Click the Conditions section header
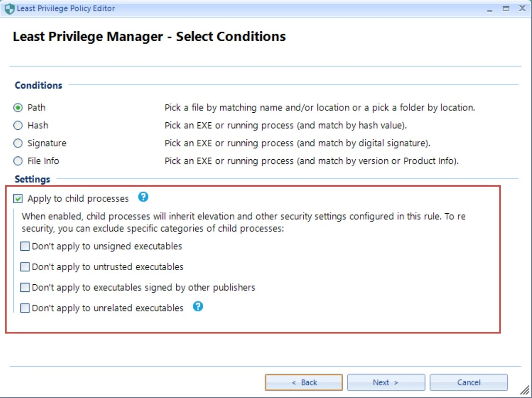 [38, 85]
